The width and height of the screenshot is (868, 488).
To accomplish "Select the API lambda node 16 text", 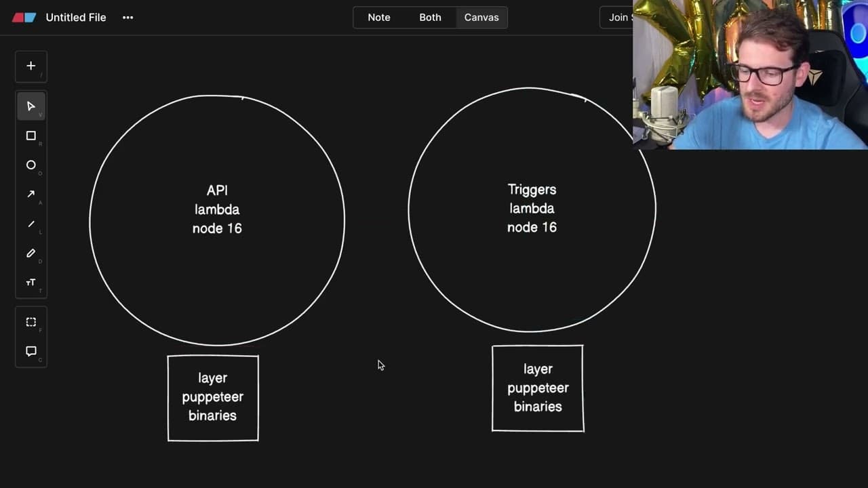I will (217, 209).
